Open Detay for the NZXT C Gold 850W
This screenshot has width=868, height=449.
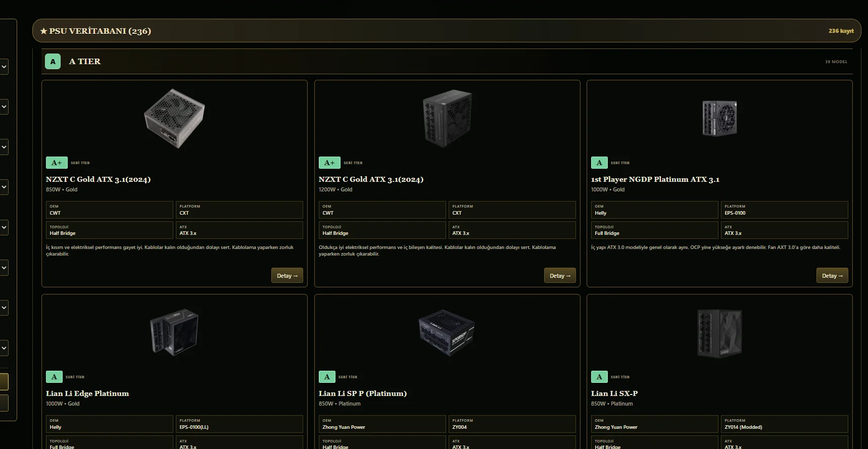pyautogui.click(x=287, y=275)
